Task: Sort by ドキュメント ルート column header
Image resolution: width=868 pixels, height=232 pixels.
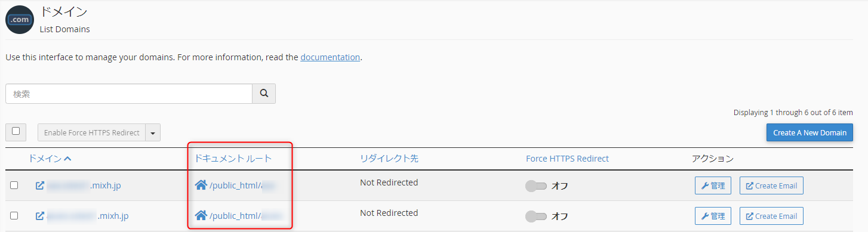Action: coord(233,159)
